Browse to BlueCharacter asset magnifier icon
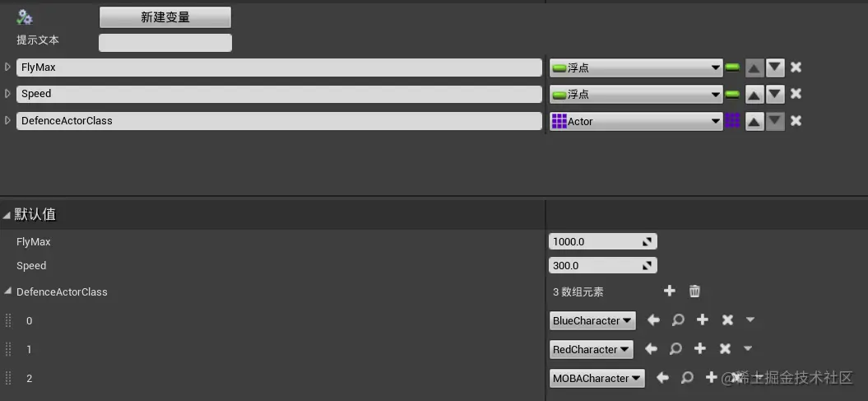The height and width of the screenshot is (401, 868). (x=678, y=319)
